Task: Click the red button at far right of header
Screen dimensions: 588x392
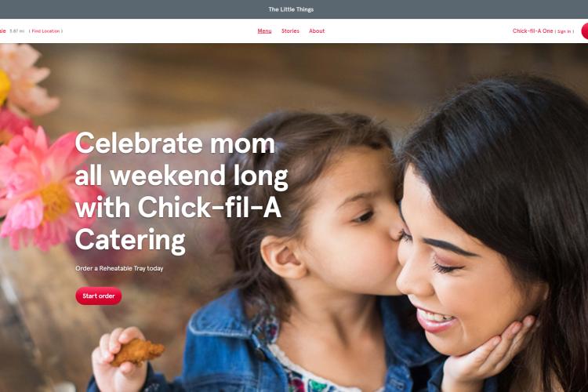Action: (x=585, y=31)
